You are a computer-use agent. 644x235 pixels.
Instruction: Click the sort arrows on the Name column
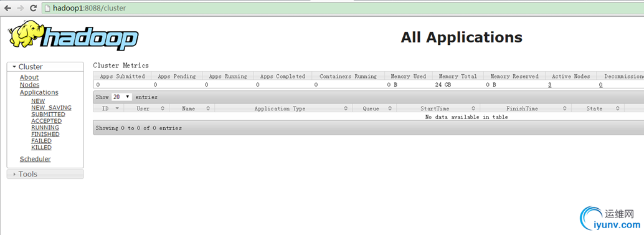[x=208, y=108]
